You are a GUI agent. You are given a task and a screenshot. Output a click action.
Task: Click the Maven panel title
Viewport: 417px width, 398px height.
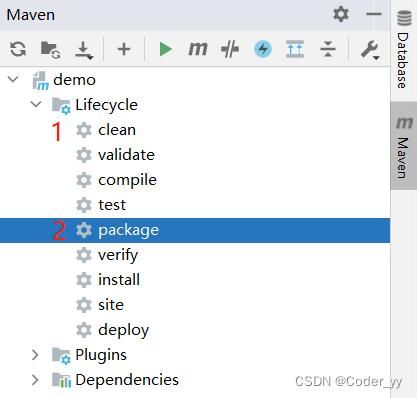(x=31, y=15)
